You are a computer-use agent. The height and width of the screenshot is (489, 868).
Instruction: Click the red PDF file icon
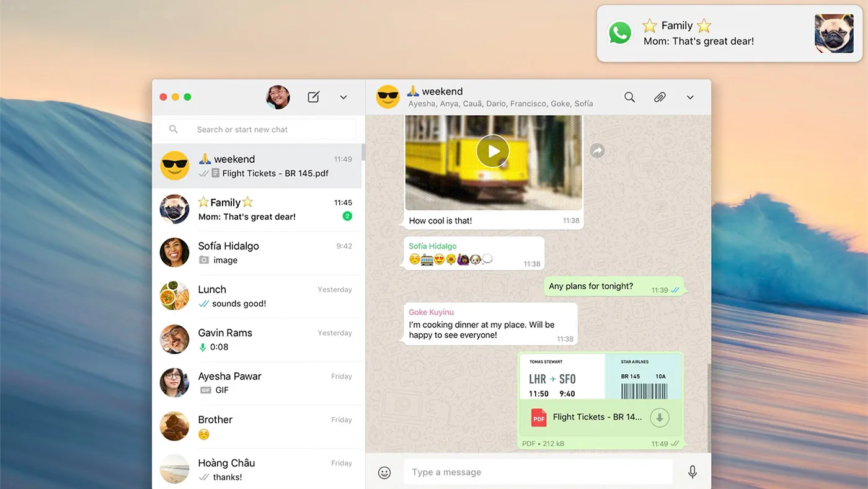[539, 418]
